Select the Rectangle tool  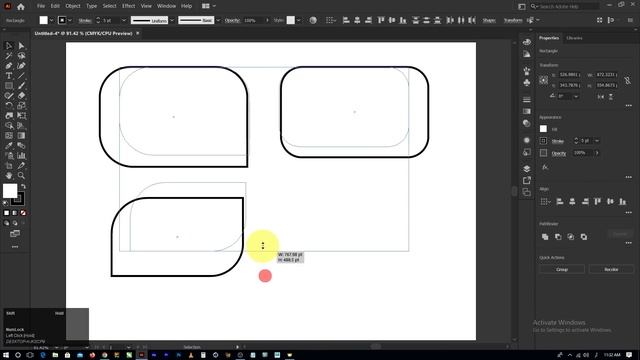[9, 86]
